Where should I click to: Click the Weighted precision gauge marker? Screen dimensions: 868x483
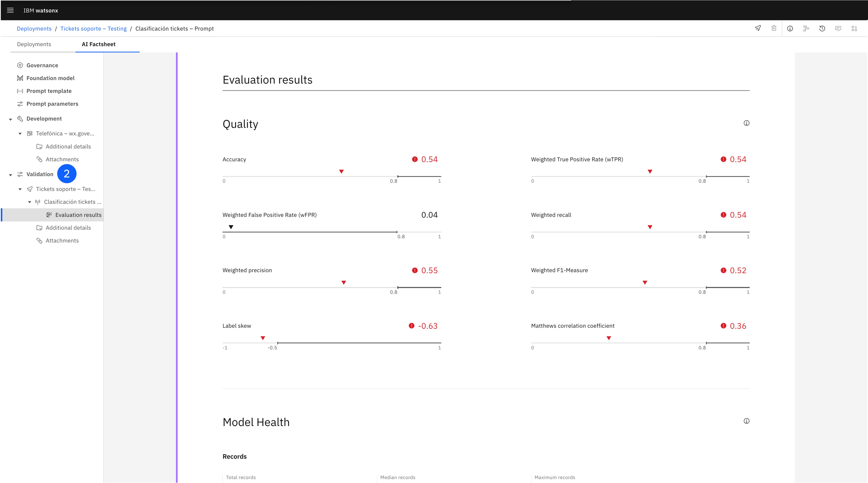click(344, 282)
